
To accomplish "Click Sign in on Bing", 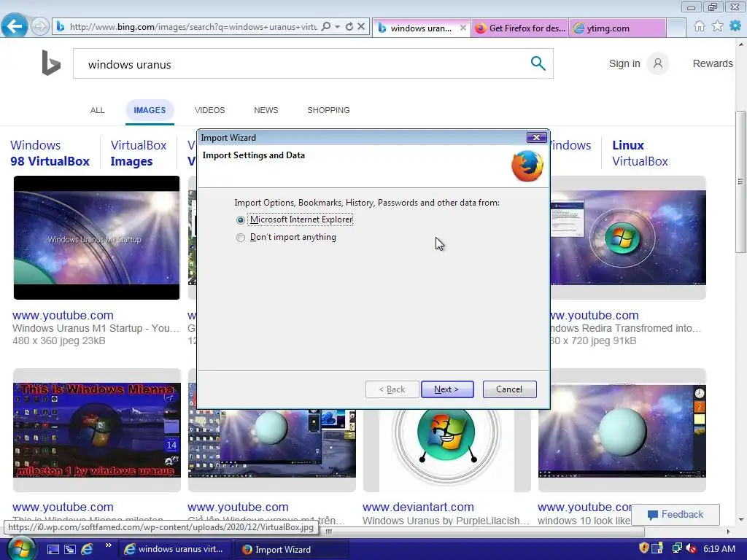I will tap(624, 63).
